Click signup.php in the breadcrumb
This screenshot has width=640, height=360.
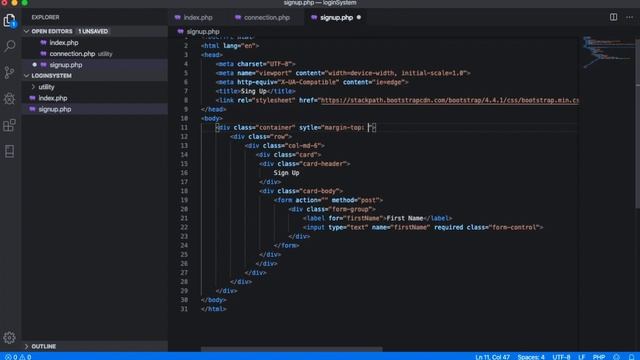(203, 32)
